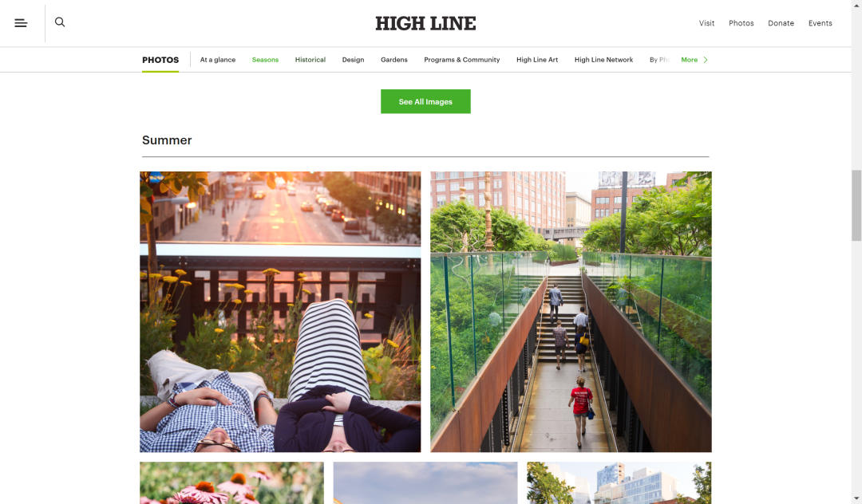862x504 pixels.
Task: Open the hamburger menu icon
Action: coord(21,23)
